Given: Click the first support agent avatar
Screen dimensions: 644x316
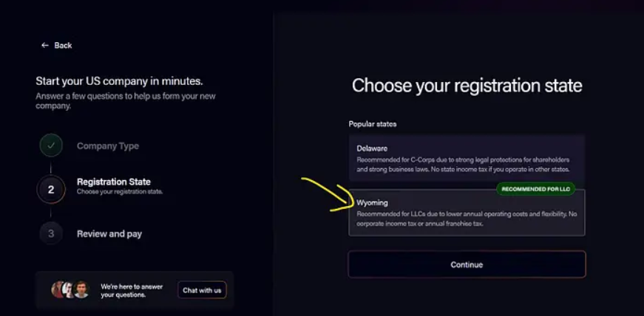Looking at the screenshot, I should pyautogui.click(x=58, y=289).
